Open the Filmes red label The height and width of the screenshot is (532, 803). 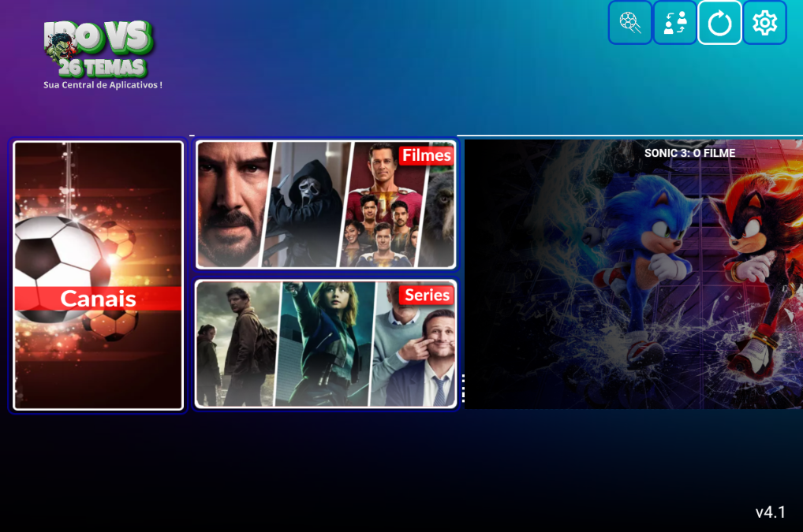(426, 155)
